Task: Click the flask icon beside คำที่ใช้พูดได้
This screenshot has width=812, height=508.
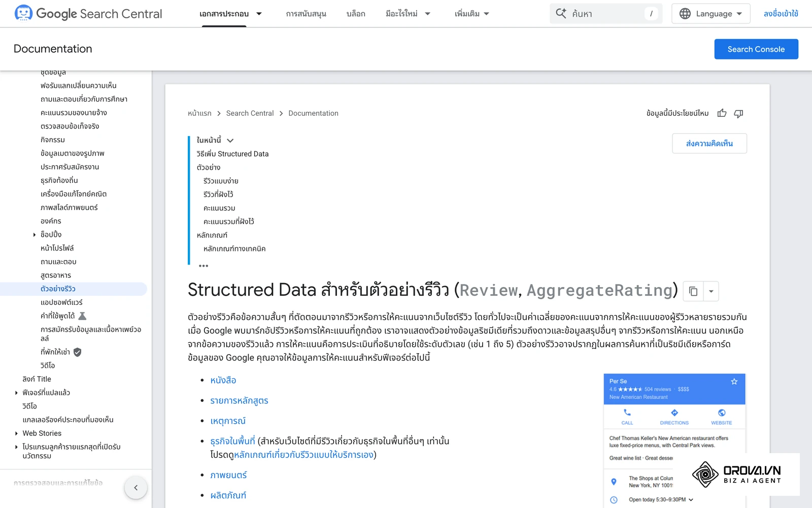Action: [82, 316]
